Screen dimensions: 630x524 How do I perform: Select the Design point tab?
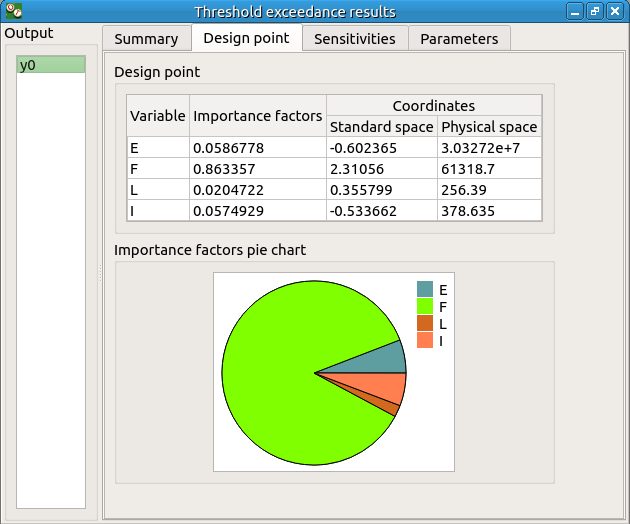247,38
